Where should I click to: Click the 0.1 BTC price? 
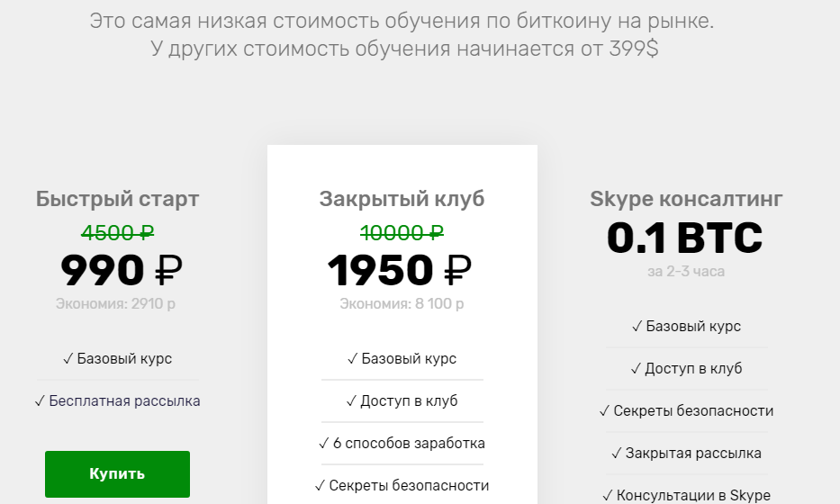[684, 238]
